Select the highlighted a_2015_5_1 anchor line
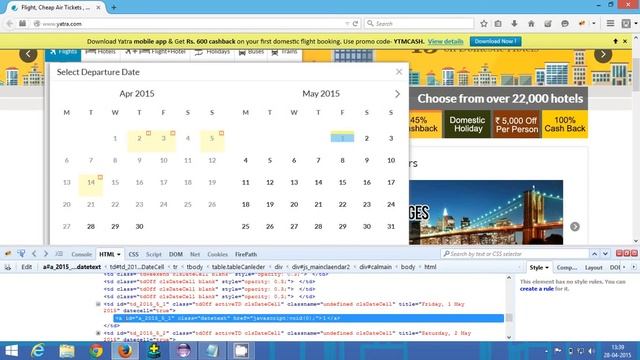640x360 pixels. click(x=309, y=318)
